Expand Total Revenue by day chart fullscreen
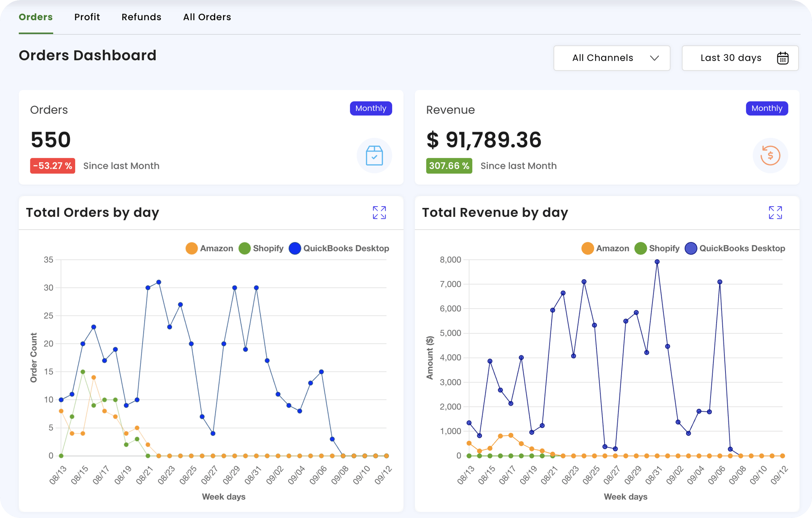812x518 pixels. pos(775,212)
